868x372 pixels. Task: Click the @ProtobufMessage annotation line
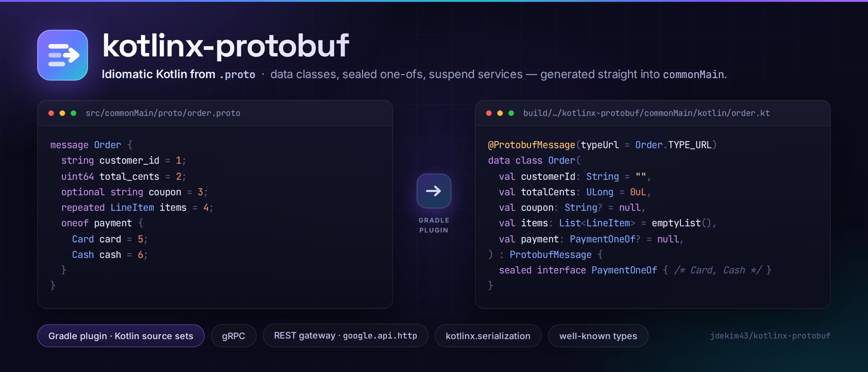click(602, 145)
